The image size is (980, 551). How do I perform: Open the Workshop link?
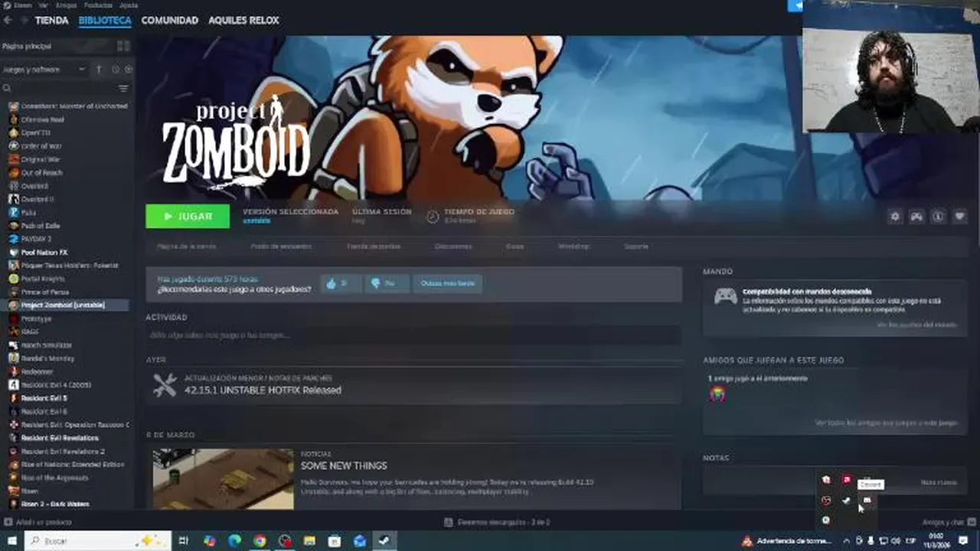[x=573, y=246]
